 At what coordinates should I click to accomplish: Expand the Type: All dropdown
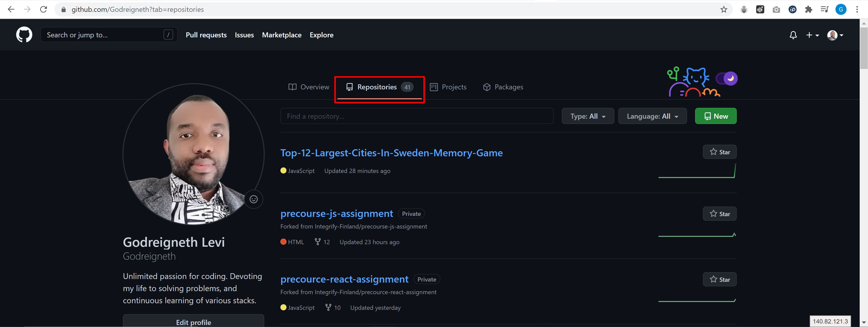(x=588, y=116)
